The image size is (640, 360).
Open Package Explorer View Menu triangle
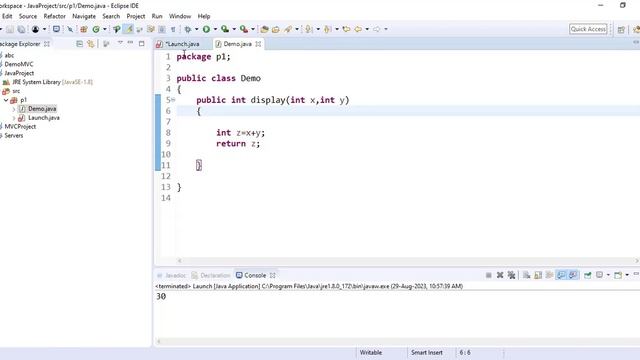click(120, 43)
